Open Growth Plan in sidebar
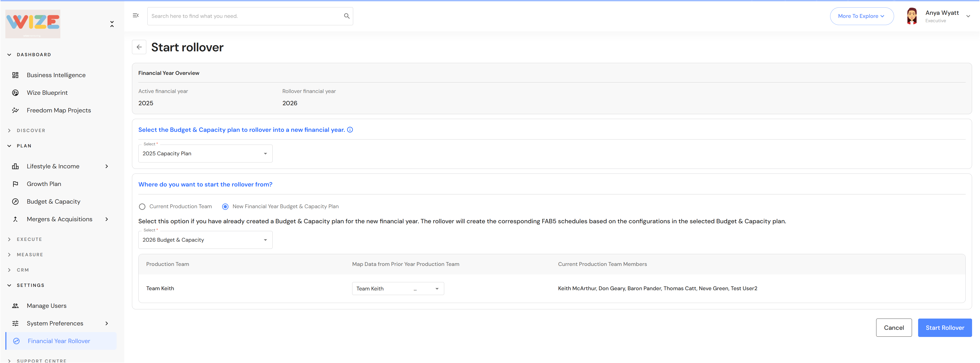 [44, 184]
